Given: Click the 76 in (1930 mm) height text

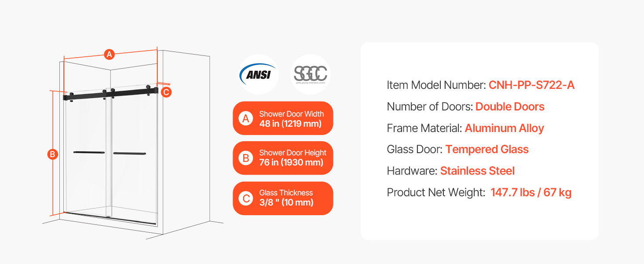Looking at the screenshot, I should pos(291,162).
